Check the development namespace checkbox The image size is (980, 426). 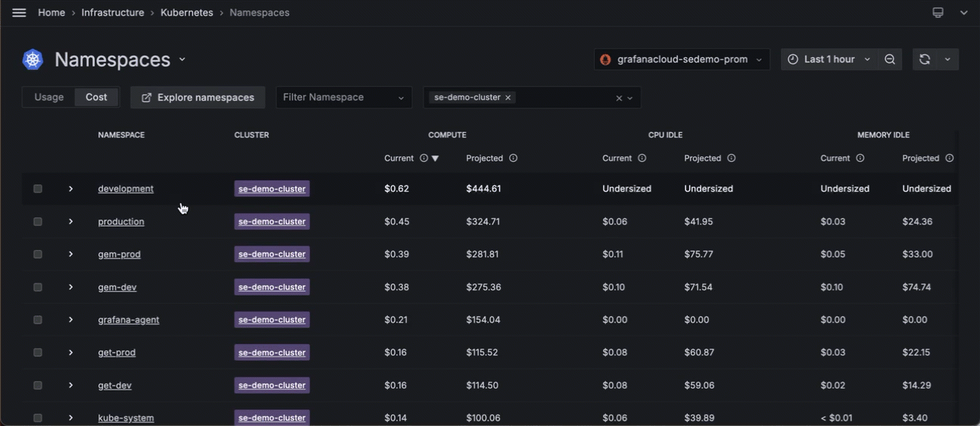[38, 189]
